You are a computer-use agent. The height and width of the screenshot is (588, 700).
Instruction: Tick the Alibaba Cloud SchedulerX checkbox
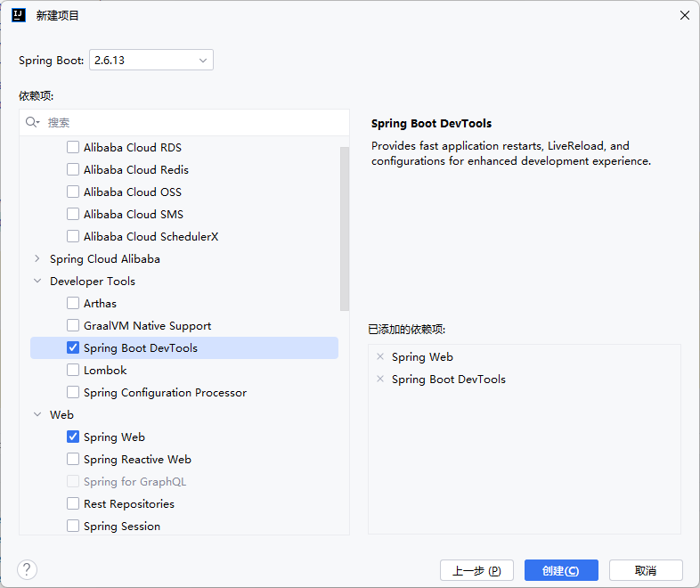click(73, 236)
